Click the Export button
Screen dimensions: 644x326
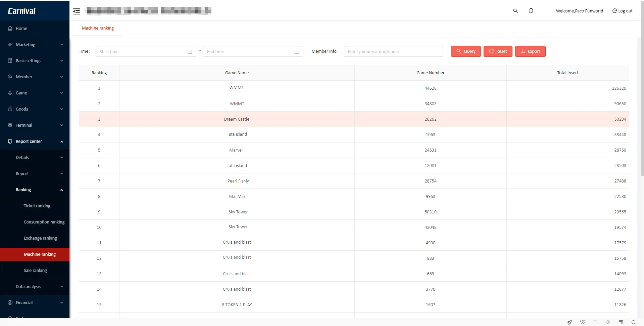tap(530, 51)
